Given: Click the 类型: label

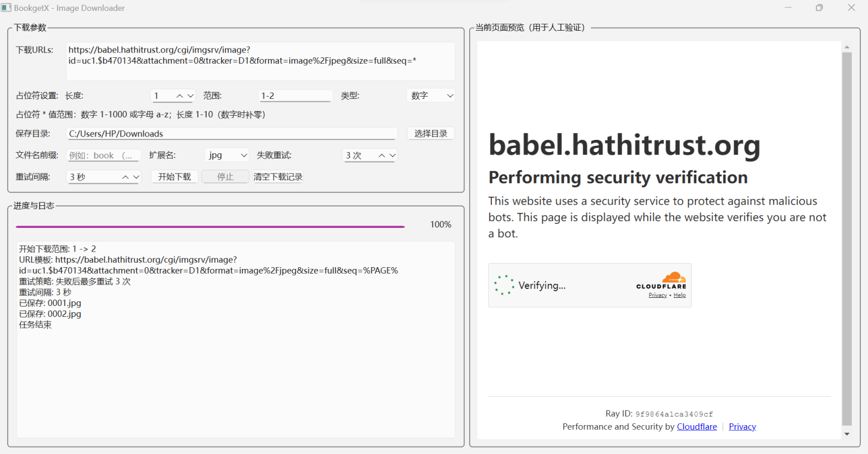Looking at the screenshot, I should pos(350,96).
